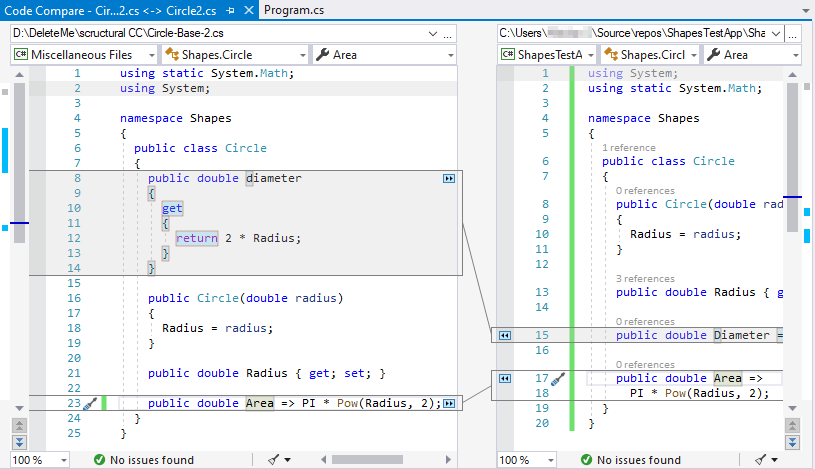Click line number 15 in right pane
The height and width of the screenshot is (469, 815).
(542, 336)
